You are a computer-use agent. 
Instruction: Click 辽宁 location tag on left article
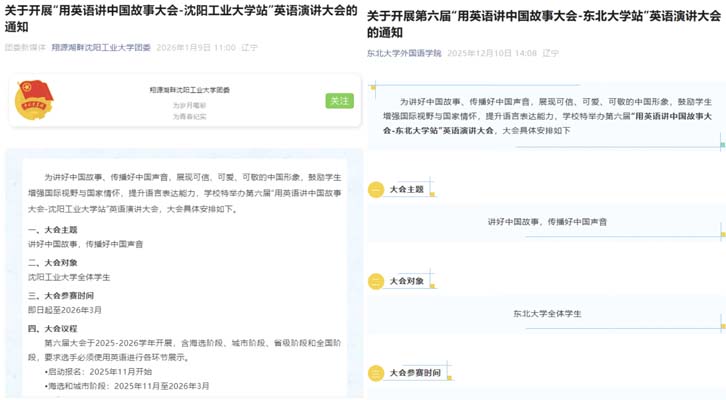(251, 47)
